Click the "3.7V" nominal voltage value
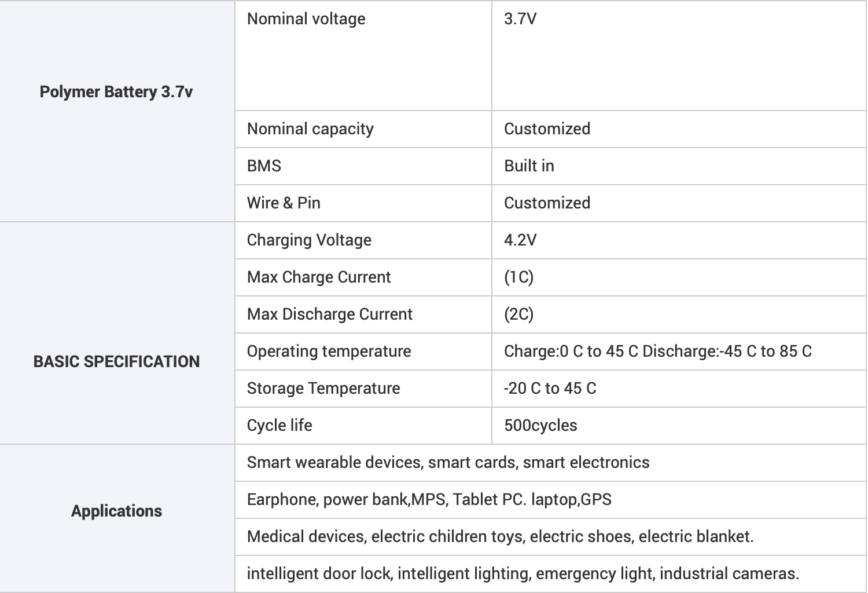Screen dimensions: 868x593 click(x=520, y=19)
